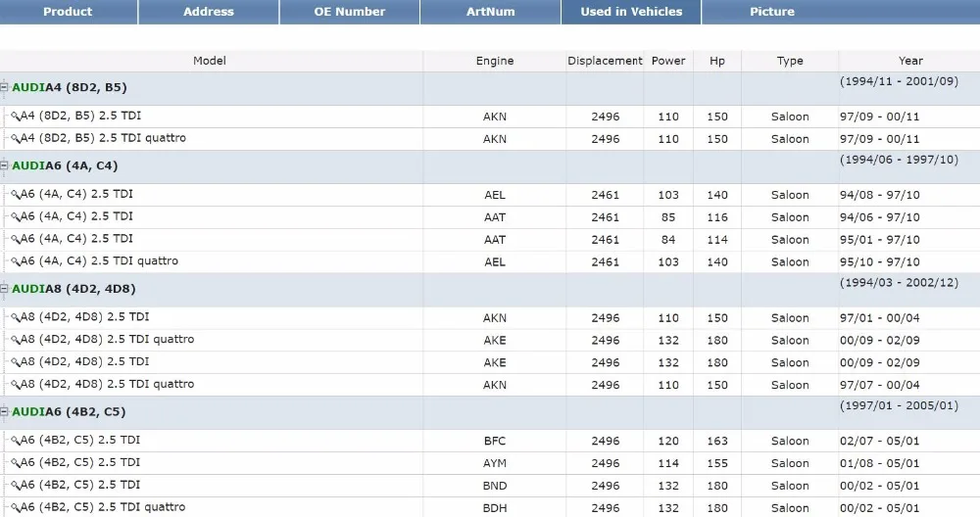The height and width of the screenshot is (517, 980).
Task: Click Hp value 155
Action: pos(717,463)
